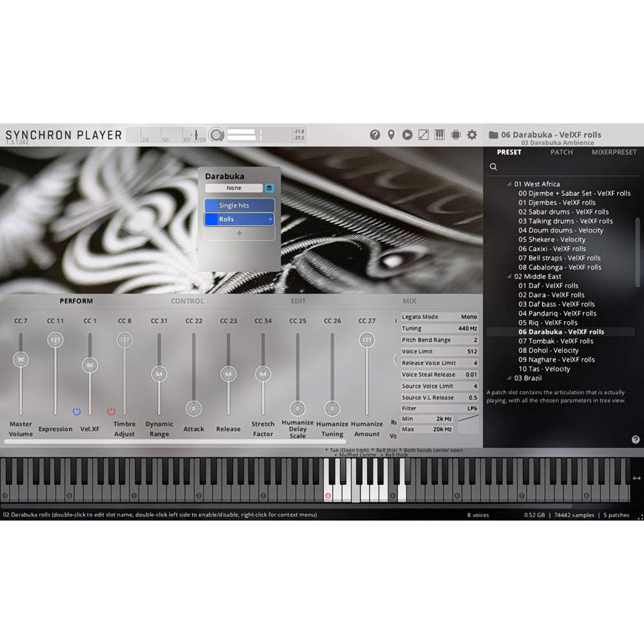644x644 pixels.
Task: Select the Rolls slot
Action: click(240, 220)
